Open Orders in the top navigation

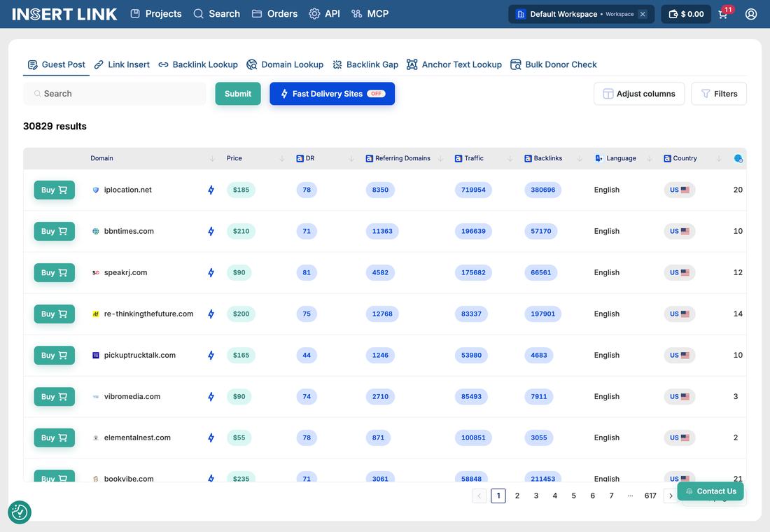tap(274, 14)
